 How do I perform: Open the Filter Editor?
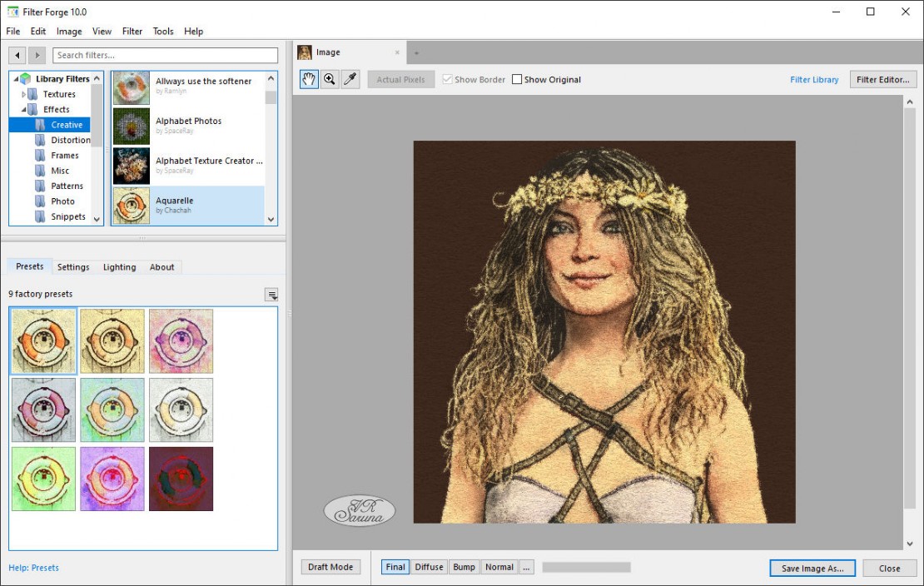(x=883, y=80)
